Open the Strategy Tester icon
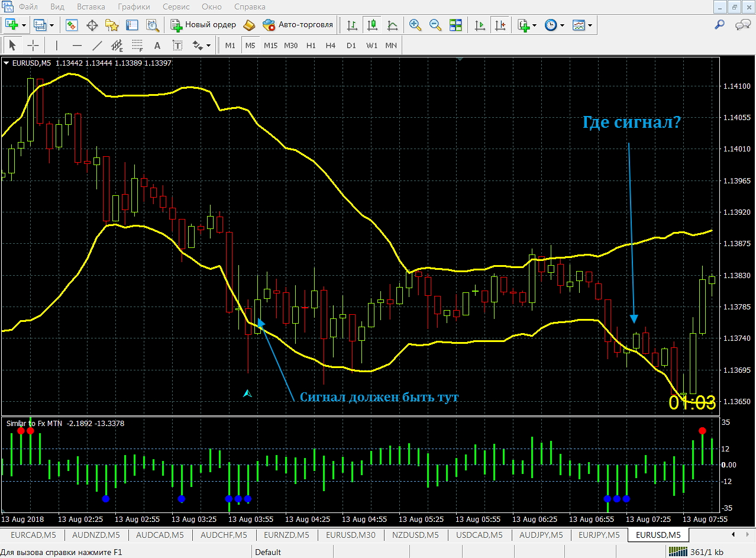 click(152, 25)
